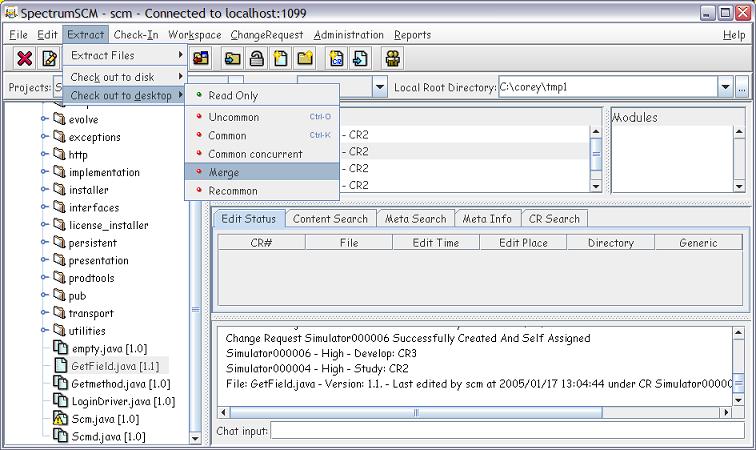
Task: Expand the exceptions folder node
Action: [44, 136]
